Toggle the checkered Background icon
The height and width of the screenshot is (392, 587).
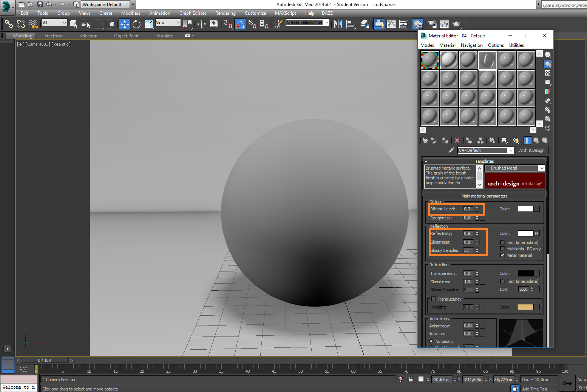tap(548, 73)
